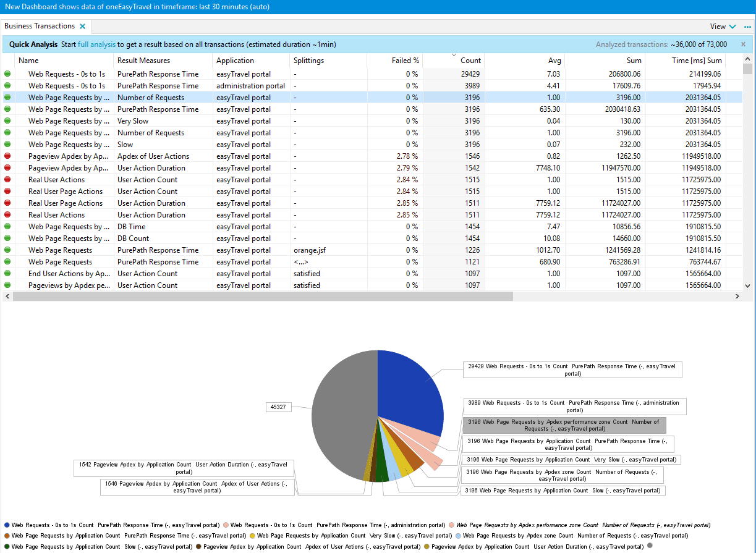The height and width of the screenshot is (553, 756).
Task: Select Time Sum cell 763744.67
Action: click(685, 262)
